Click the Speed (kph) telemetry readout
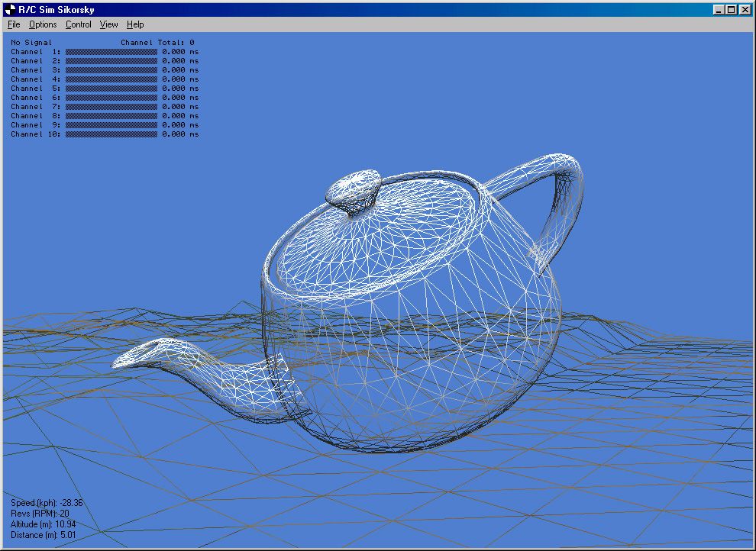756x551 pixels. click(x=46, y=504)
